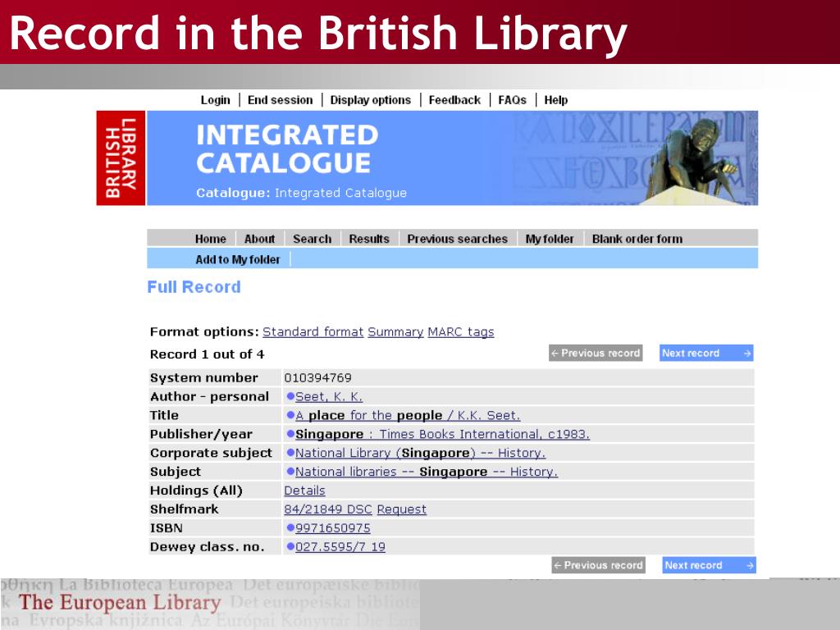Open the Holdings Details link
This screenshot has height=630, width=840.
[x=304, y=491]
